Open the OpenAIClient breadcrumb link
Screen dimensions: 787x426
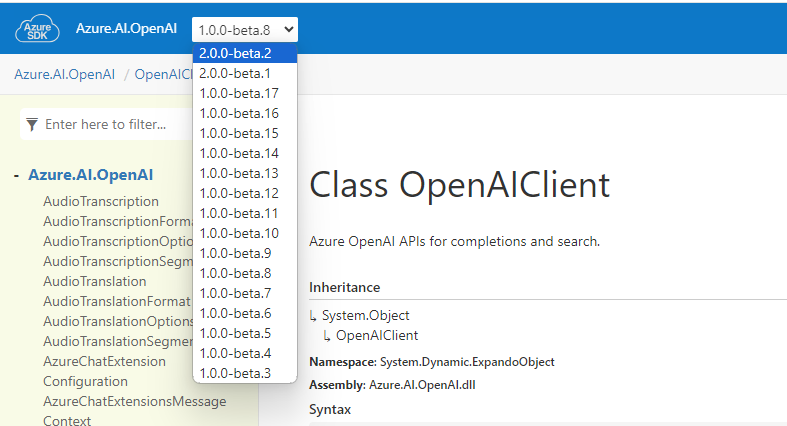164,74
